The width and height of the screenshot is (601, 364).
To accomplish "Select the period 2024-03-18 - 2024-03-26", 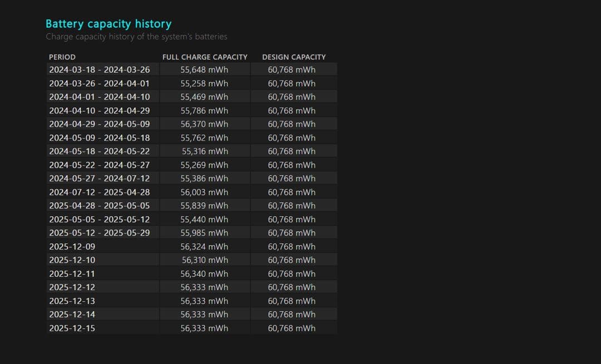I will 99,69.
